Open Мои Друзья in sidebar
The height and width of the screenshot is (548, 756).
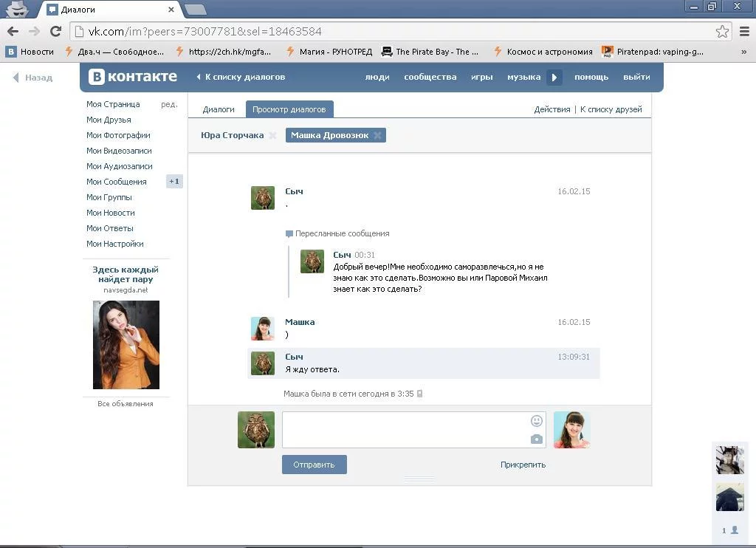(109, 120)
